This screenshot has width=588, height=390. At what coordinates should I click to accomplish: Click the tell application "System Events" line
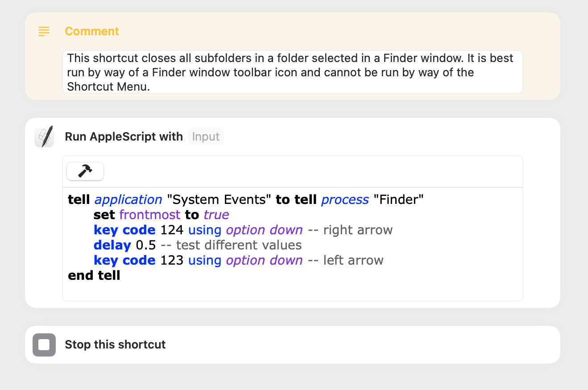click(x=245, y=199)
